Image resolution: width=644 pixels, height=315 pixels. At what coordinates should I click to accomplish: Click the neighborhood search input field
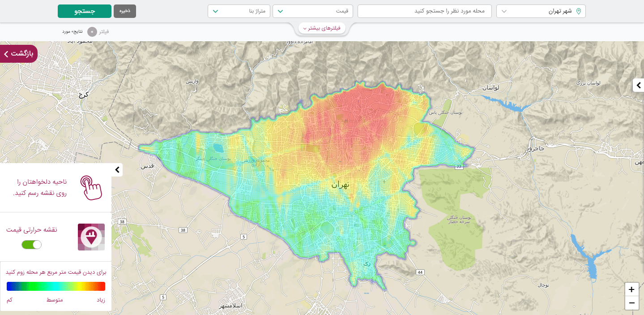(424, 11)
